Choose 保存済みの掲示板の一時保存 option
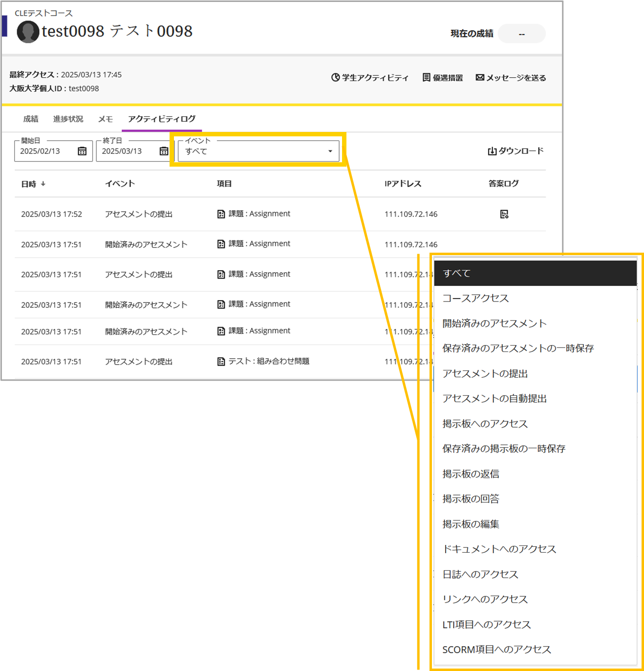 click(536, 449)
